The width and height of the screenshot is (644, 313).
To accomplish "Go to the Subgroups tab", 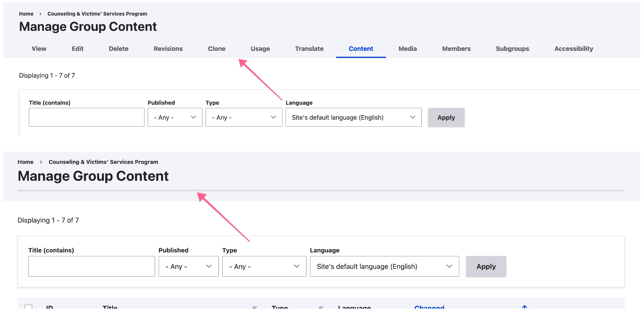I will 512,49.
